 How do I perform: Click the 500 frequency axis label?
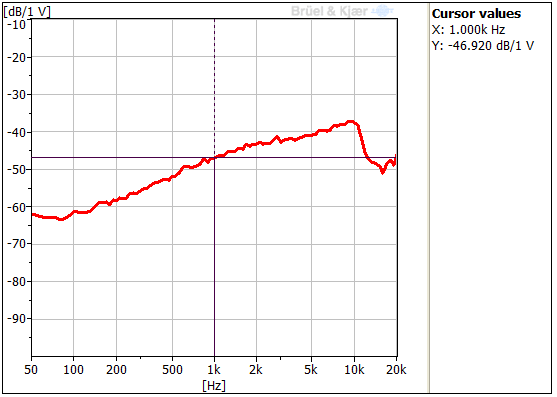point(172,370)
